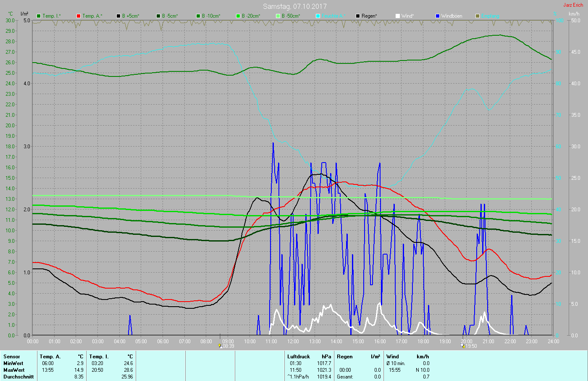Select the Temp. A. column header
This screenshot has width=588, height=381.
point(50,357)
